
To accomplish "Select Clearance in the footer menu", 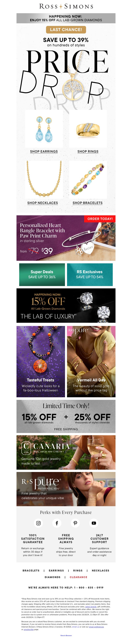I will [79, 577].
